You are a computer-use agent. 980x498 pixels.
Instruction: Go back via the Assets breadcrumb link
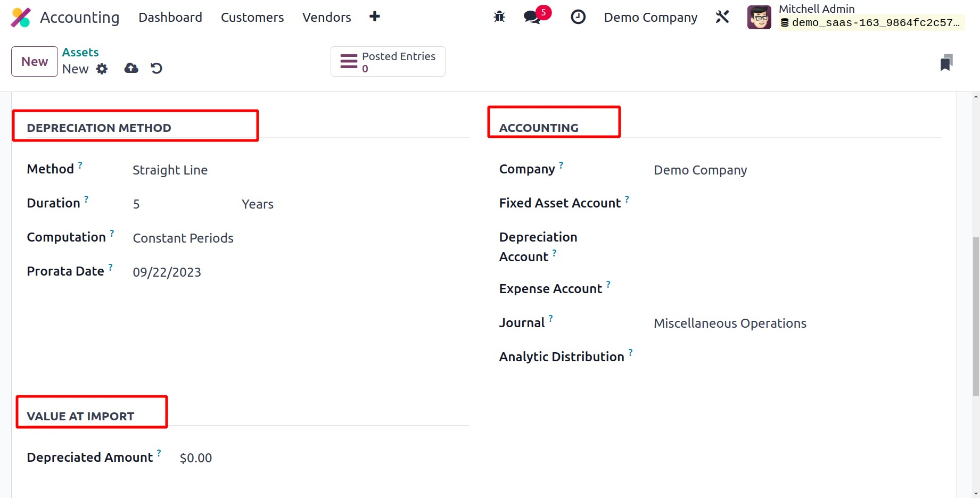[80, 52]
